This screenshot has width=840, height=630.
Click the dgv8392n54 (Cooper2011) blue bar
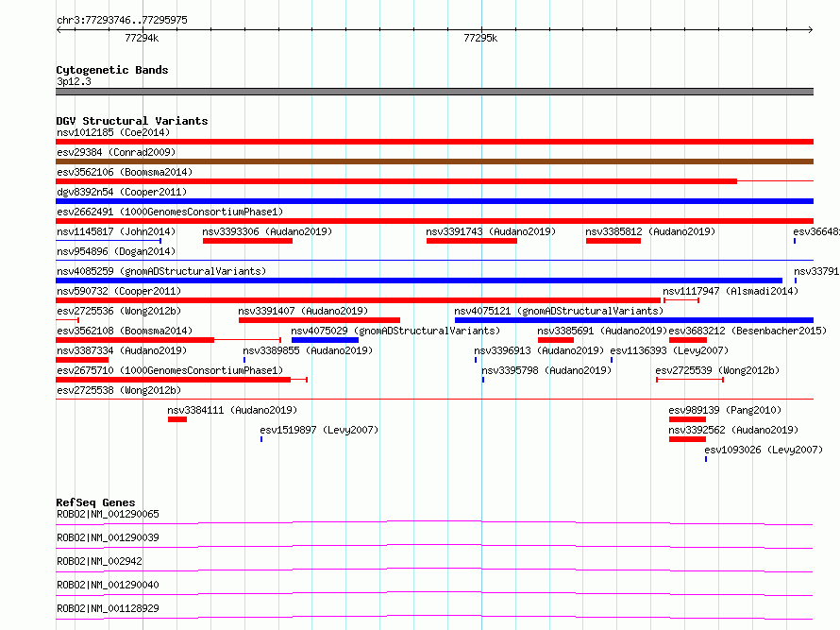(x=434, y=201)
